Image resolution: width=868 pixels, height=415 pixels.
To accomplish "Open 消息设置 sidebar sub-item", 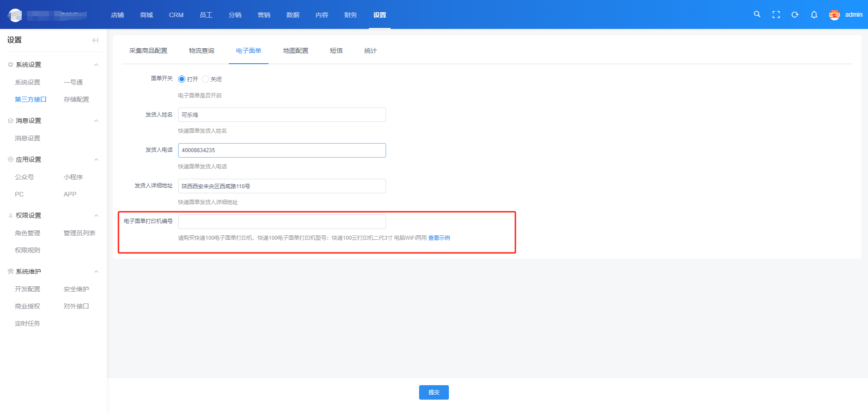I will (28, 138).
